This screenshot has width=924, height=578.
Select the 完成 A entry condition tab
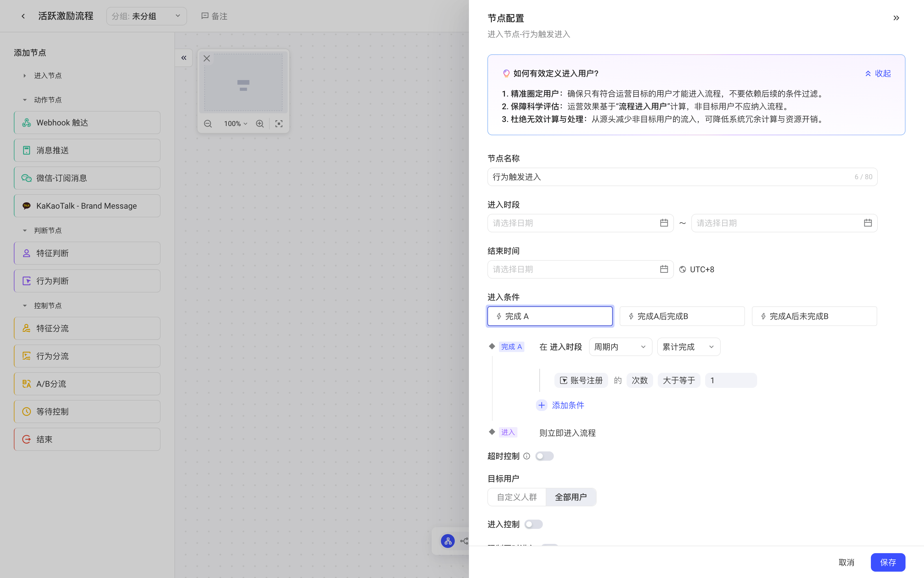point(550,316)
